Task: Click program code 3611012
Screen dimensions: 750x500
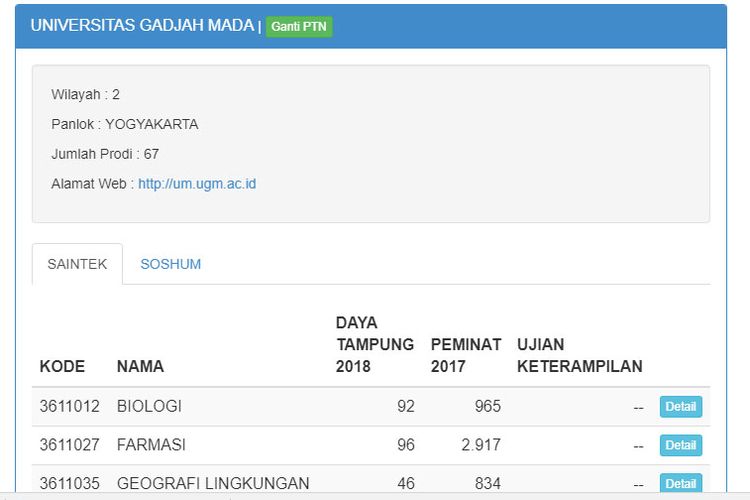Action: tap(69, 407)
